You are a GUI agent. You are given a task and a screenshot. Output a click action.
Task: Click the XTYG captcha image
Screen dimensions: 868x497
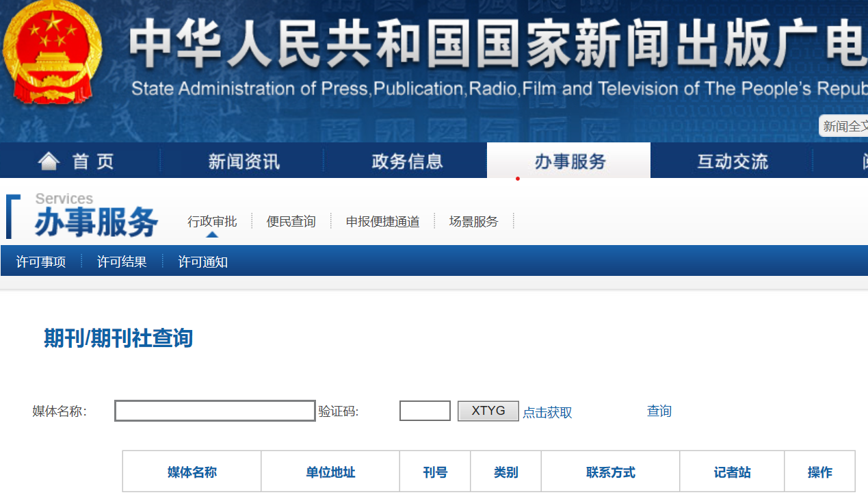tap(488, 410)
